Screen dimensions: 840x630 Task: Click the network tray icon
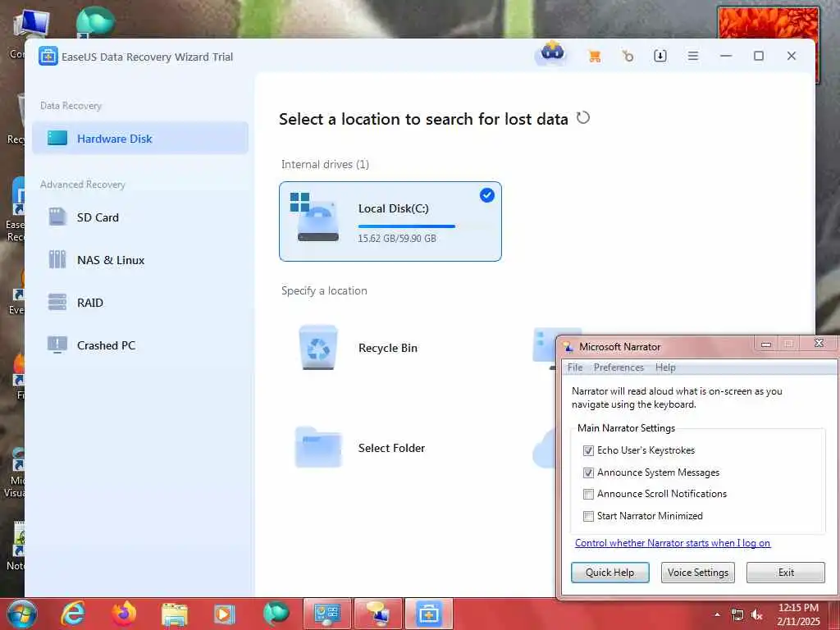tap(737, 615)
